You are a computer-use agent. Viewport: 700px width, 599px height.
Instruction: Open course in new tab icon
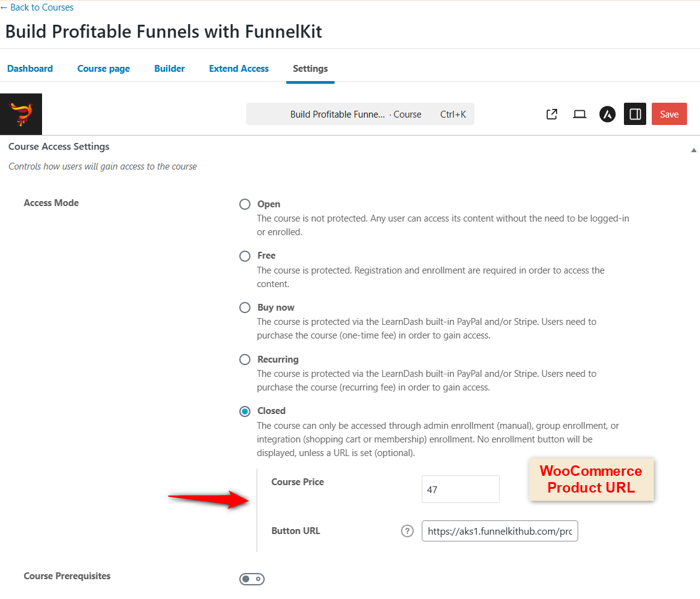[x=552, y=114]
